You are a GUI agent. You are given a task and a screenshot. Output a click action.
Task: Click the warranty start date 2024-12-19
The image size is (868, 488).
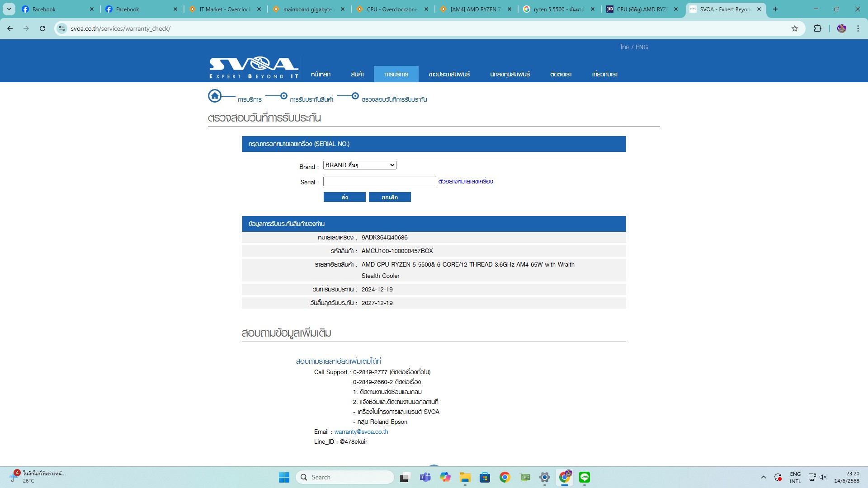pos(377,289)
